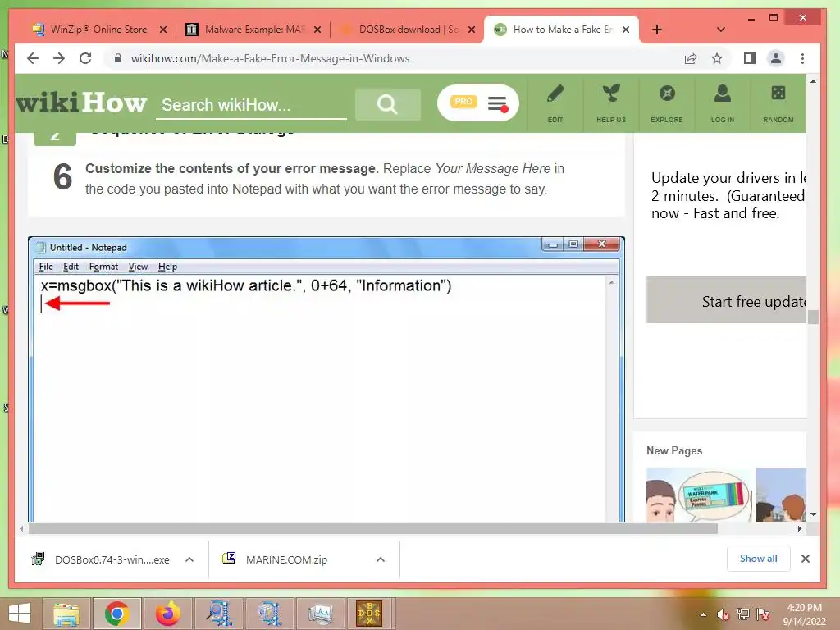Expand options for DOSBox0.74-3 download

pos(189,559)
